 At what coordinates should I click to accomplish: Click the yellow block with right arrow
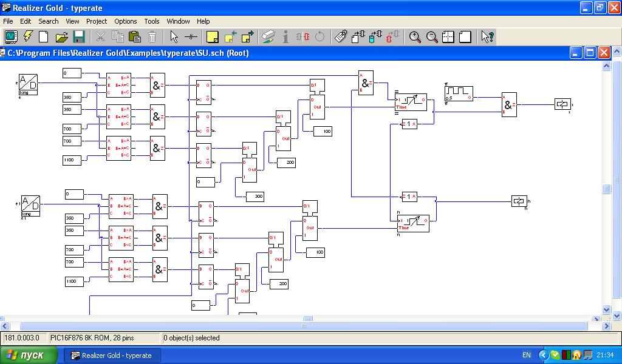click(248, 37)
